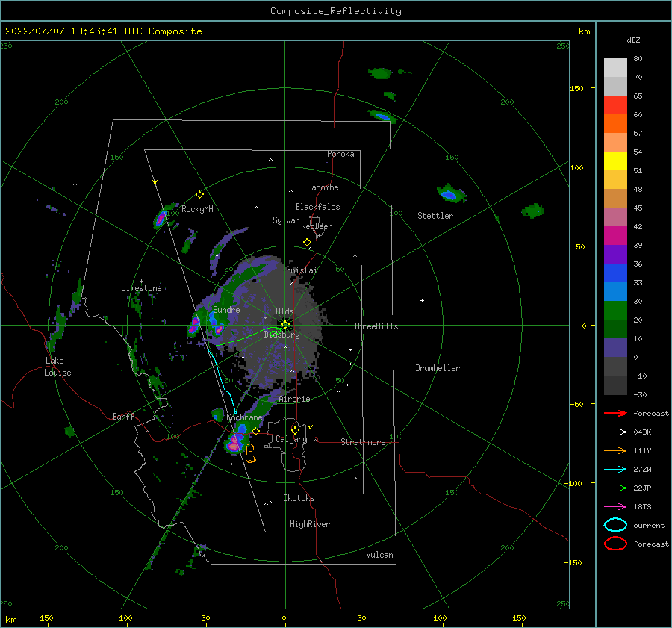672x628 pixels.
Task: Click the Blackfalds town label
Action: (x=317, y=207)
